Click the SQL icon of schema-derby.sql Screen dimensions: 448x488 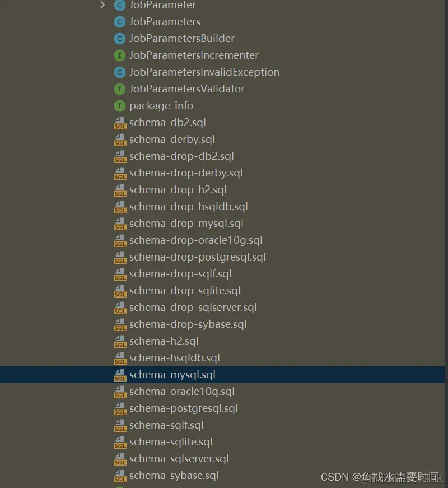point(120,140)
